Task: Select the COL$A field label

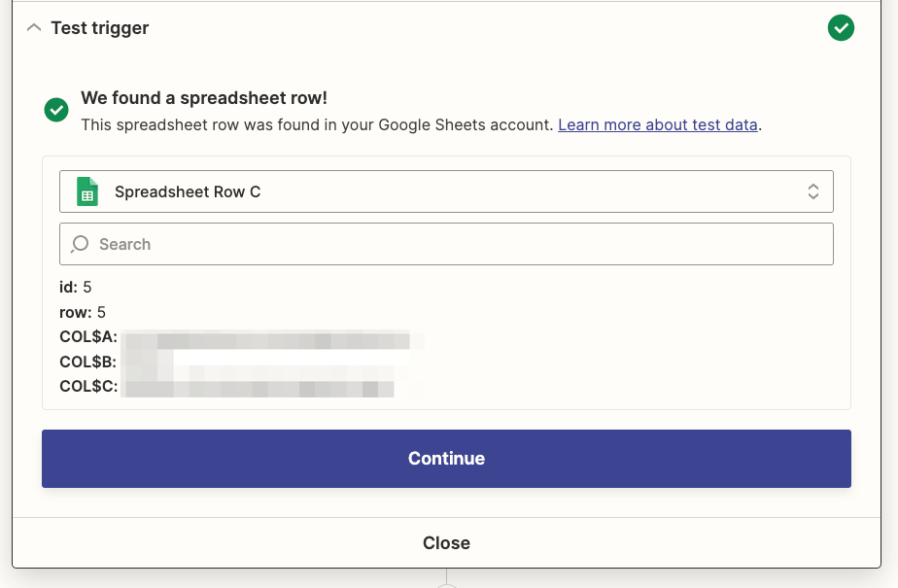Action: tap(88, 337)
